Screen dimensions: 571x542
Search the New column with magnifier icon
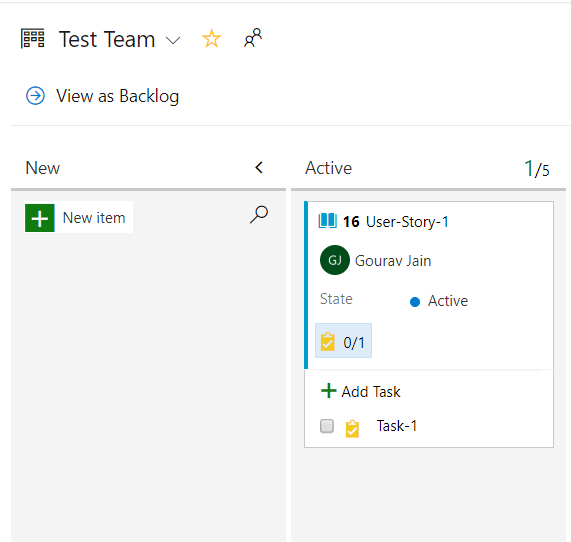click(259, 214)
